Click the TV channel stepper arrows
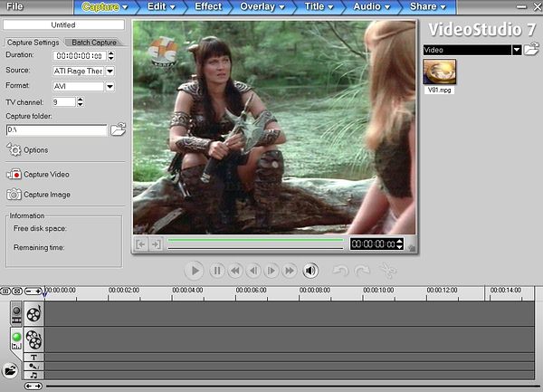 point(80,101)
